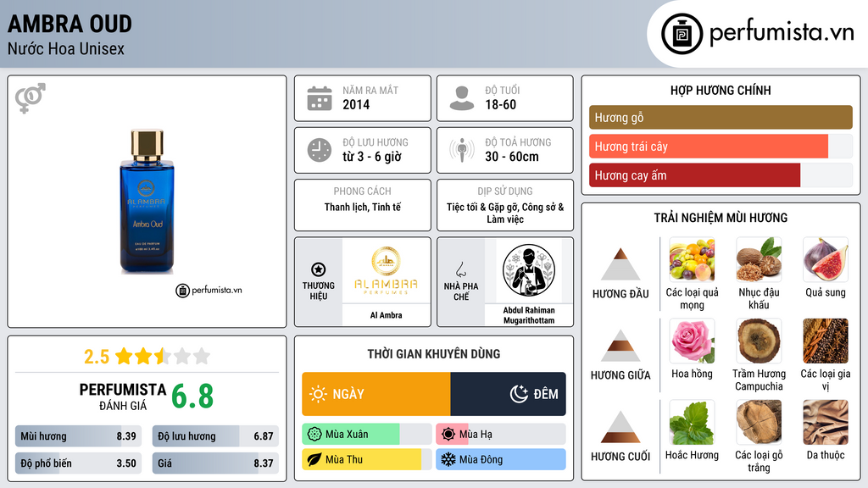Click the Trầm Hương Campuchia note image
868x488 pixels.
click(x=759, y=341)
